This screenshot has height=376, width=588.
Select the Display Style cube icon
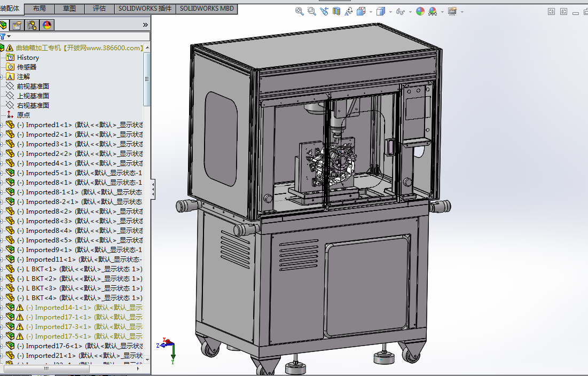[380, 11]
